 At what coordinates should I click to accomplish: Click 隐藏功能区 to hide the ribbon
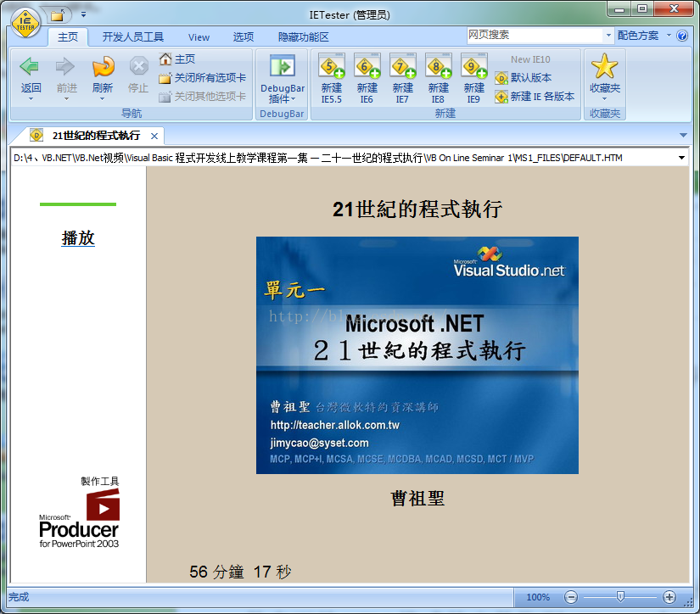(304, 37)
